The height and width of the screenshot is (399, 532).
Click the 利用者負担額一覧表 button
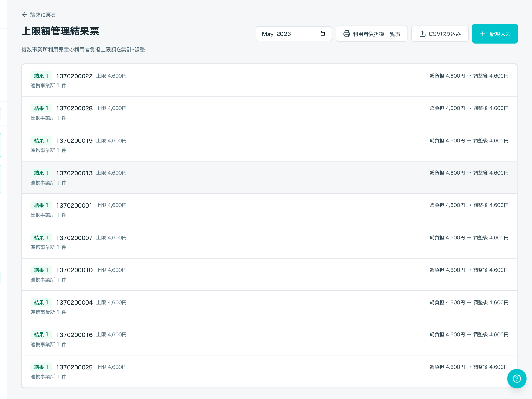[x=372, y=34]
